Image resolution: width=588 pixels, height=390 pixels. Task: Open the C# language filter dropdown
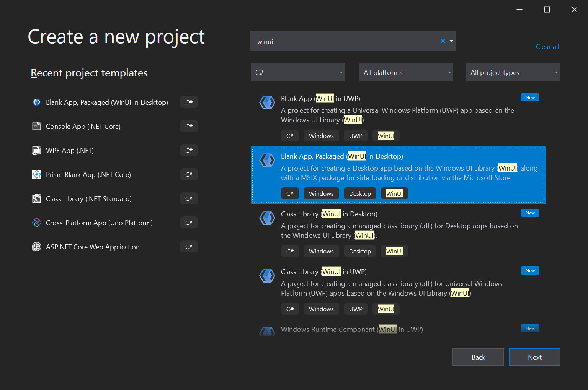click(x=298, y=72)
